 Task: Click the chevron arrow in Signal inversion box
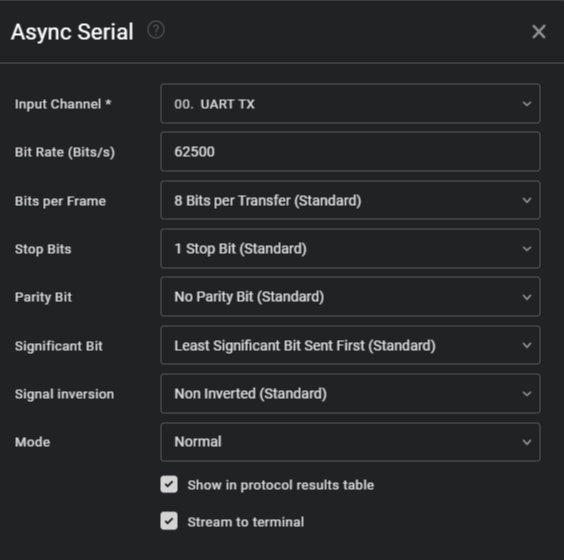(x=527, y=394)
